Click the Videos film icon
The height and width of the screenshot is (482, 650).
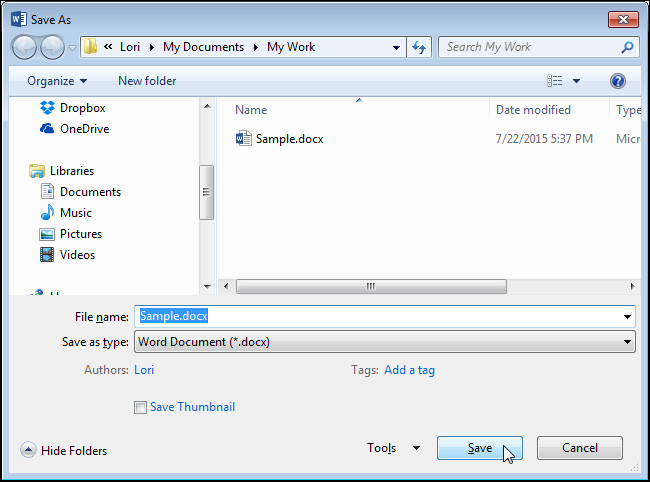click(47, 254)
